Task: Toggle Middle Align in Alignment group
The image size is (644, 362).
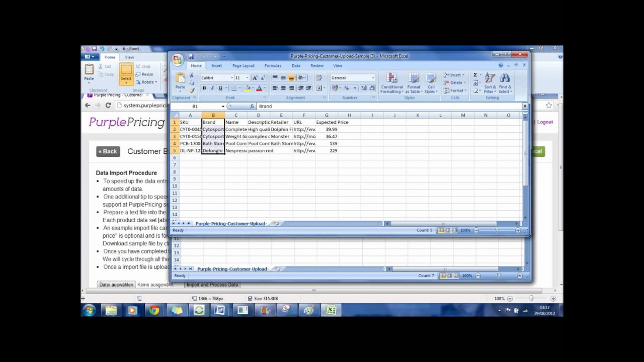Action: pyautogui.click(x=283, y=78)
